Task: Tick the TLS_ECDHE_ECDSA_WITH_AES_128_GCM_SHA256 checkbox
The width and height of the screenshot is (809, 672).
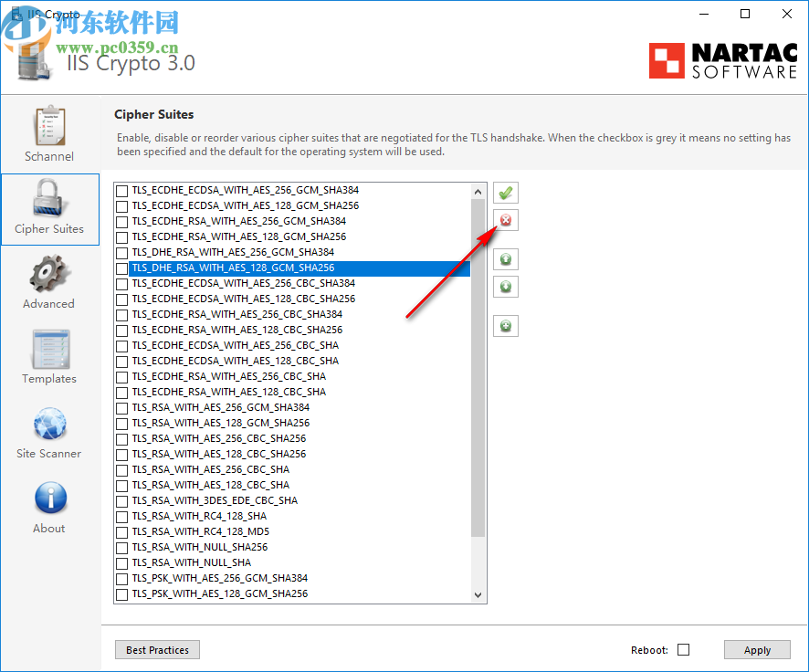Action: (121, 206)
